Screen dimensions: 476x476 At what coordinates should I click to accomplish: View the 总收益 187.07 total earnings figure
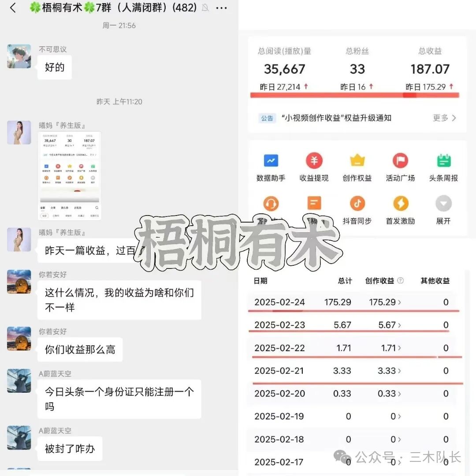pyautogui.click(x=430, y=69)
